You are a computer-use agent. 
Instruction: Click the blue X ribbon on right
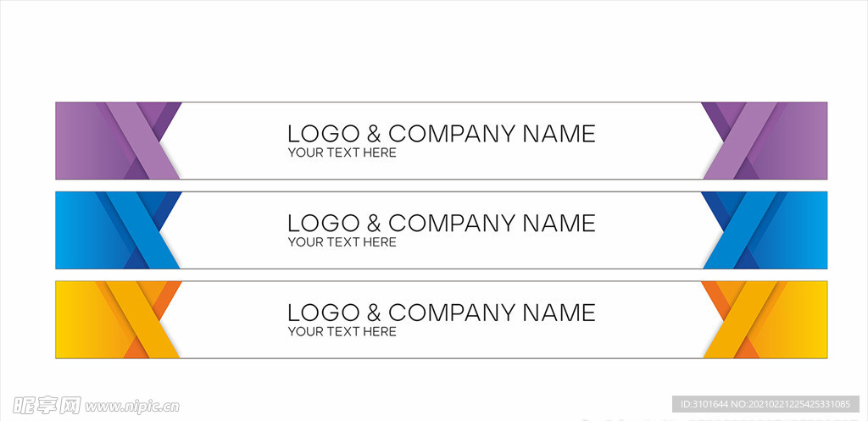(742, 230)
